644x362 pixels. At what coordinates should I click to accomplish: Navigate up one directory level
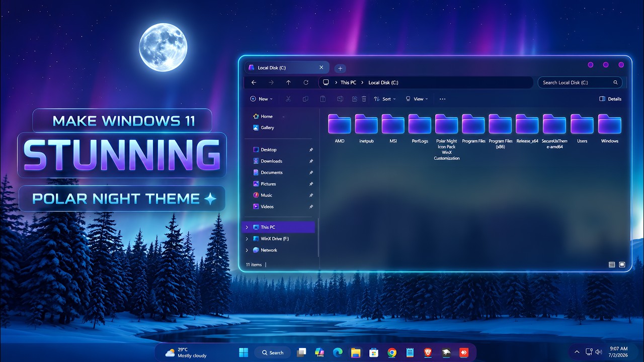(x=288, y=82)
